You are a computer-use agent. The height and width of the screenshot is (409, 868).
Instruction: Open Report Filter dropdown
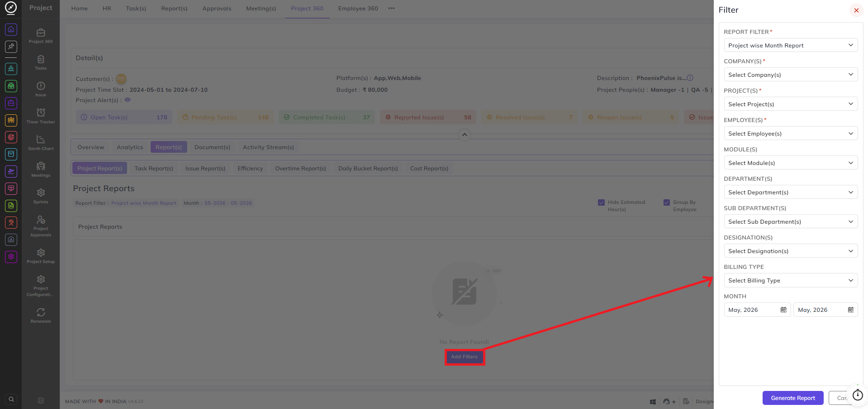[x=791, y=45]
